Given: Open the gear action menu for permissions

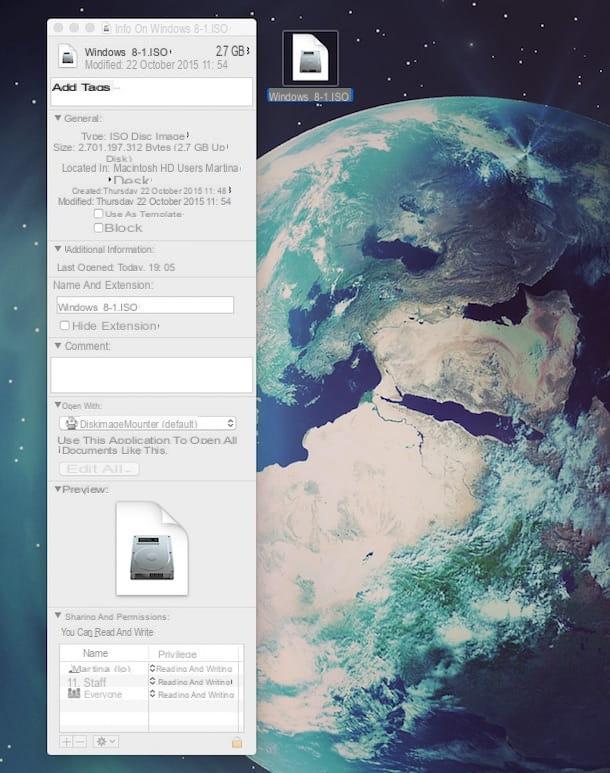Looking at the screenshot, I should pos(106,741).
